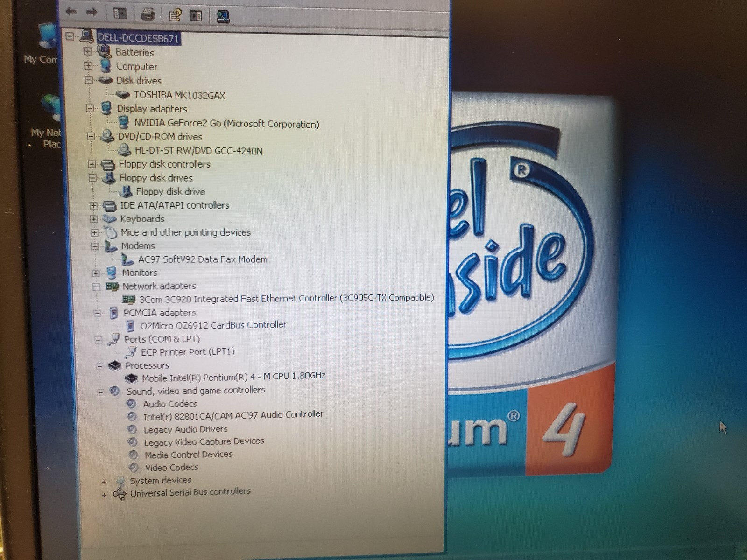Image resolution: width=747 pixels, height=560 pixels.
Task: Click the PCMCIA adapters category icon
Action: click(x=113, y=313)
